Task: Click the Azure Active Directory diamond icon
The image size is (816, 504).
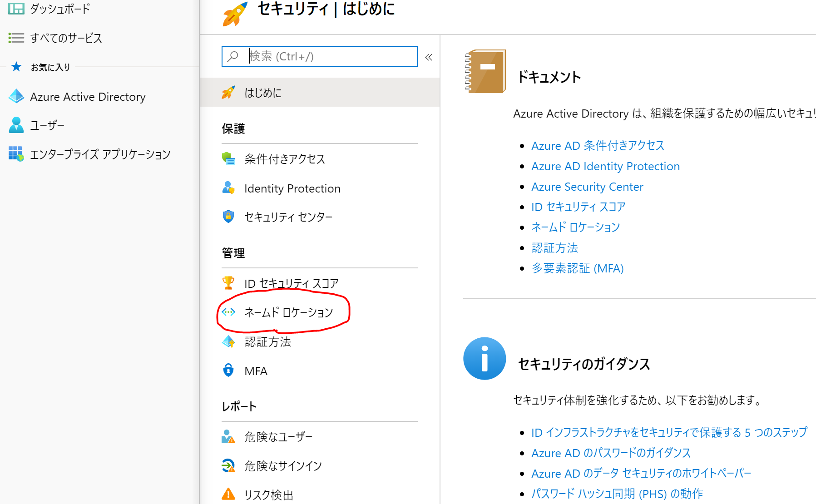Action: pyautogui.click(x=16, y=96)
